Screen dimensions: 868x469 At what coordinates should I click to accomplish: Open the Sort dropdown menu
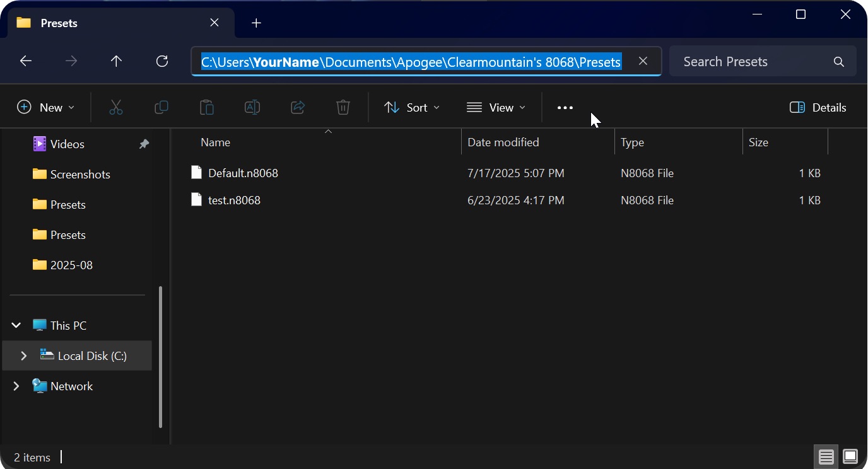[x=412, y=108]
